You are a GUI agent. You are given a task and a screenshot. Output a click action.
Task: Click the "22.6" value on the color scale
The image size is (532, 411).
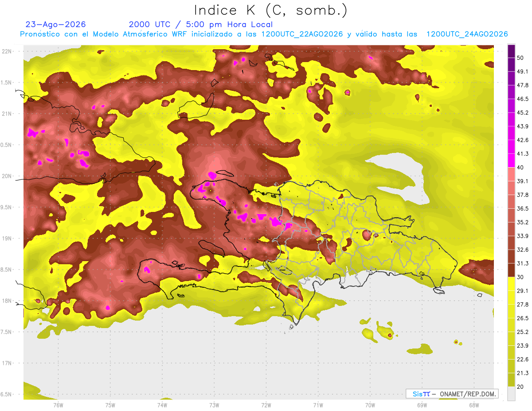pos(523,359)
